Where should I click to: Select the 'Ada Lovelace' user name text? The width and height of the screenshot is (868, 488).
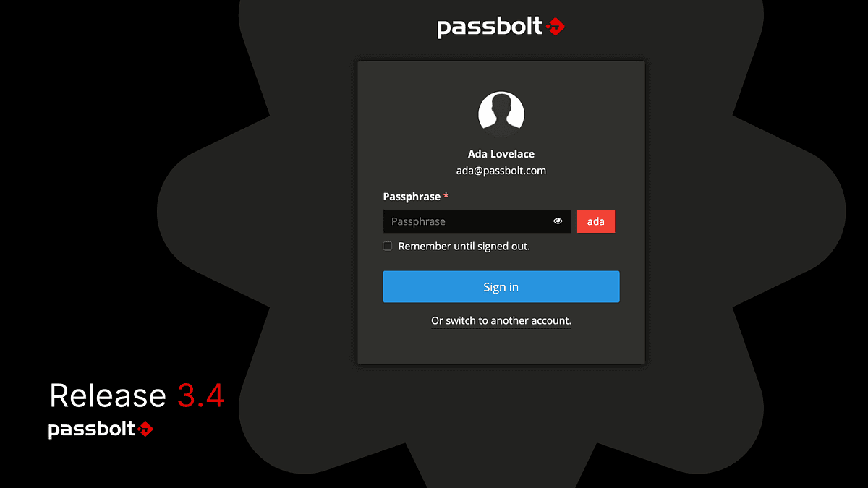pos(501,154)
